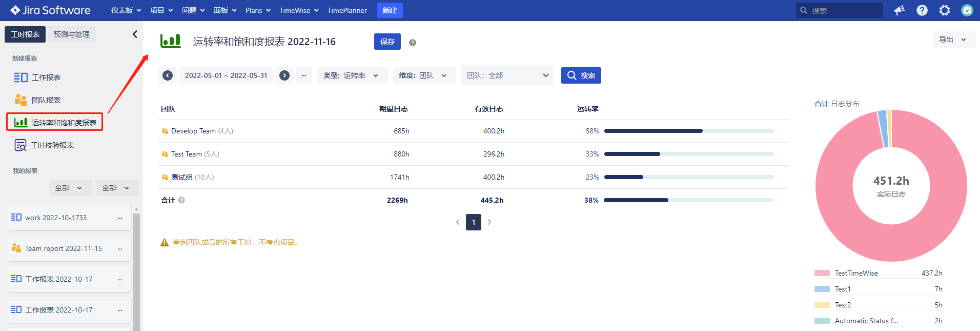This screenshot has width=980, height=331.
Task: Open the 团队: 全部 filter dropdown
Action: coord(507,75)
